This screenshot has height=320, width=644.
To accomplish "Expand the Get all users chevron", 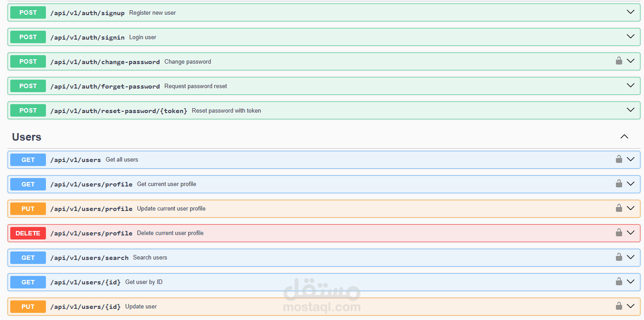I will pyautogui.click(x=631, y=159).
